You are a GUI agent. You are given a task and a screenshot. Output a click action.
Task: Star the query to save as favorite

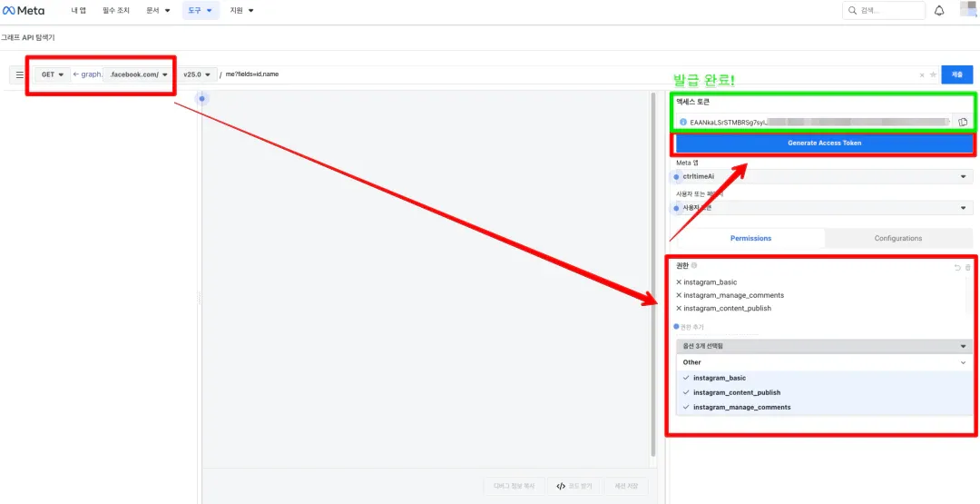coord(933,75)
